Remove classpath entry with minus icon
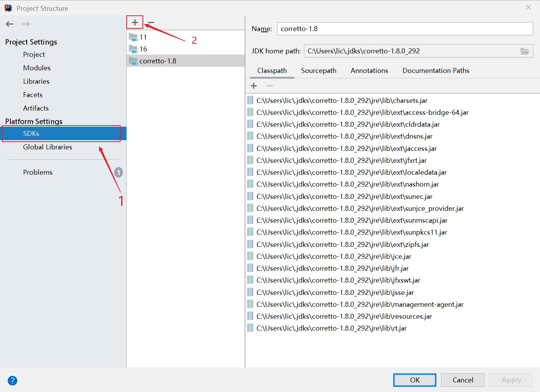 click(270, 86)
